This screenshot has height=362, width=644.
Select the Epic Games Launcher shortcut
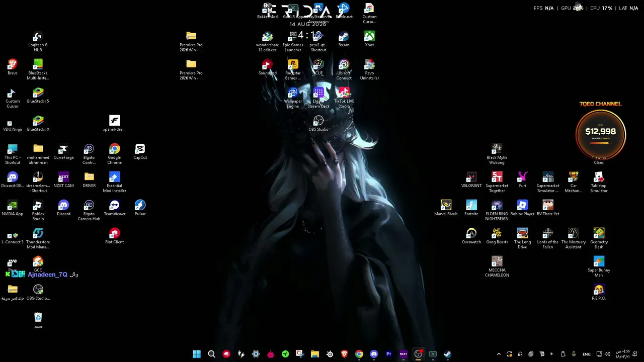(x=293, y=42)
